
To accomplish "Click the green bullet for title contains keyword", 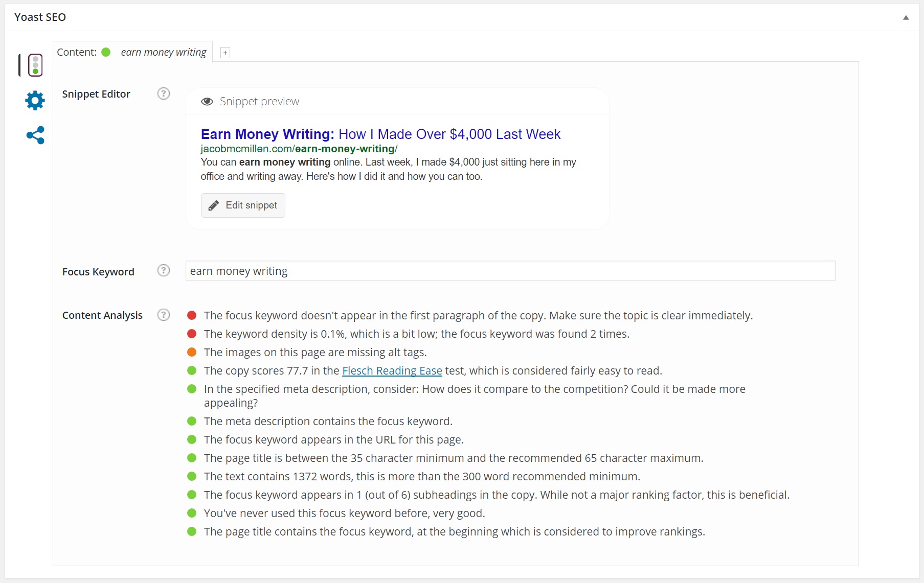I will (x=192, y=531).
